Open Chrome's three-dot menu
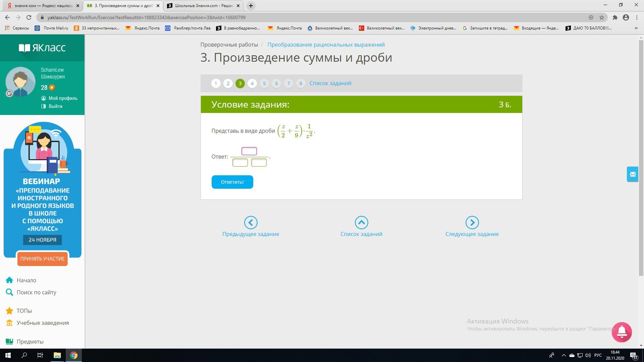This screenshot has width=644, height=362. click(637, 17)
